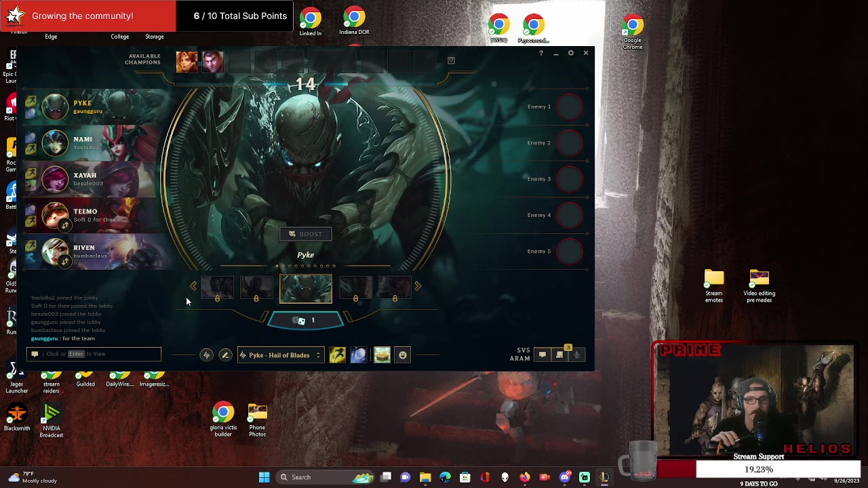Select the locked skin just right of center

click(355, 289)
